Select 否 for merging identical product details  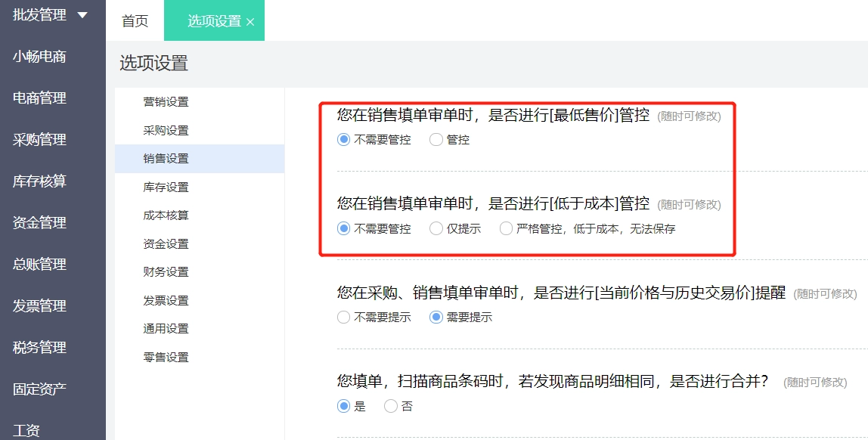[x=391, y=406]
